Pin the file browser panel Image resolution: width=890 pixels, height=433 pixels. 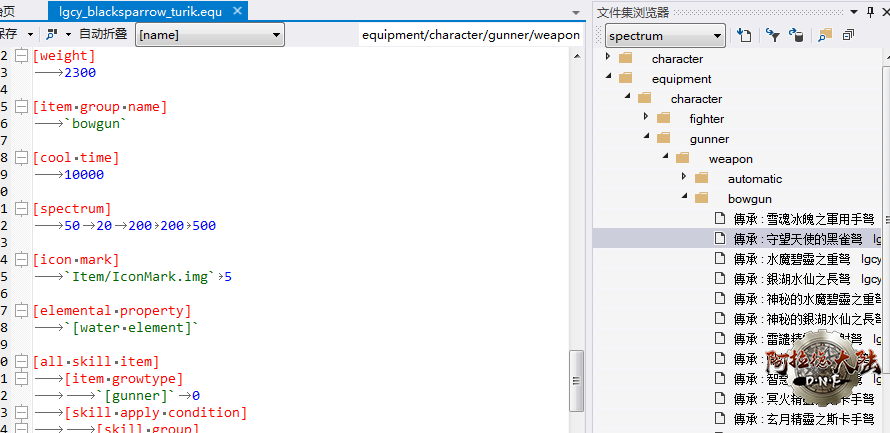(x=869, y=11)
